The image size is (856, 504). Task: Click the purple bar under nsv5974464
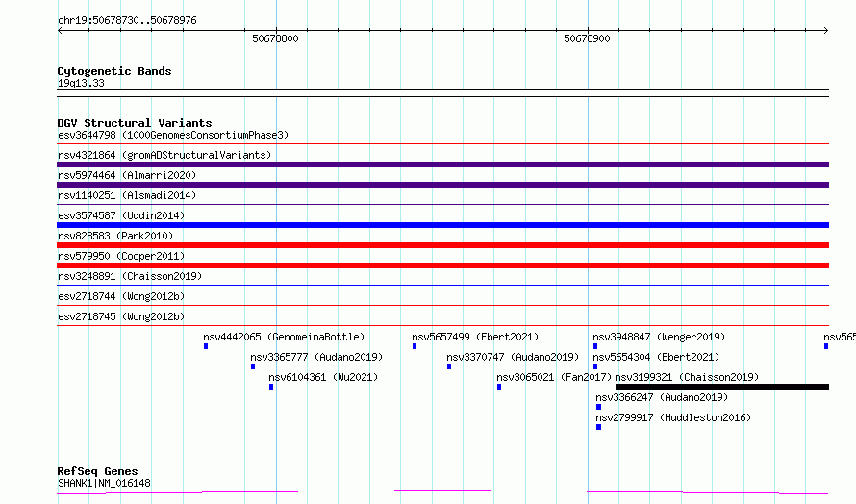click(x=442, y=185)
